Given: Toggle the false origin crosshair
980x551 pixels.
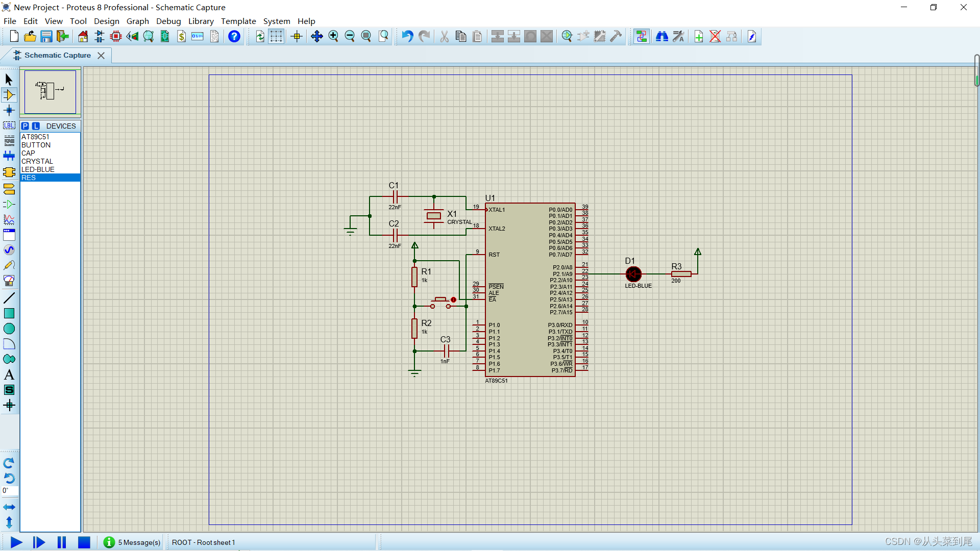Looking at the screenshot, I should point(297,36).
